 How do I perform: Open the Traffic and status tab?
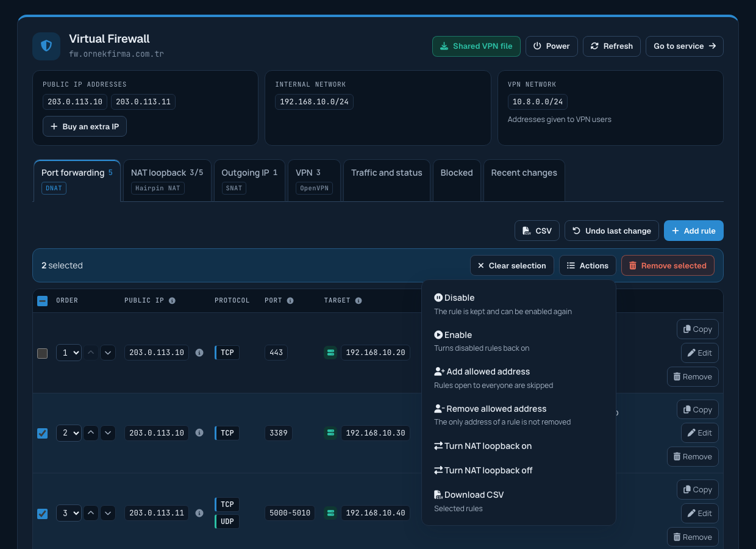coord(387,180)
